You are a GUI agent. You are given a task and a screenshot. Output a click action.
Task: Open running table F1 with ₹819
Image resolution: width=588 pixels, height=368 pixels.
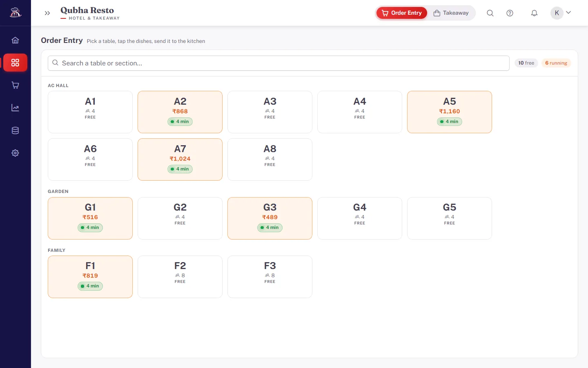[x=90, y=277]
